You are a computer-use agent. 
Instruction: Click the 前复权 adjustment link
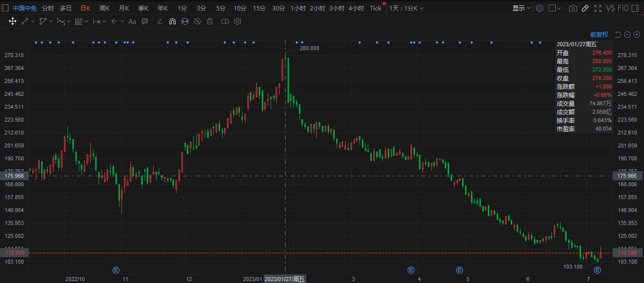(599, 34)
